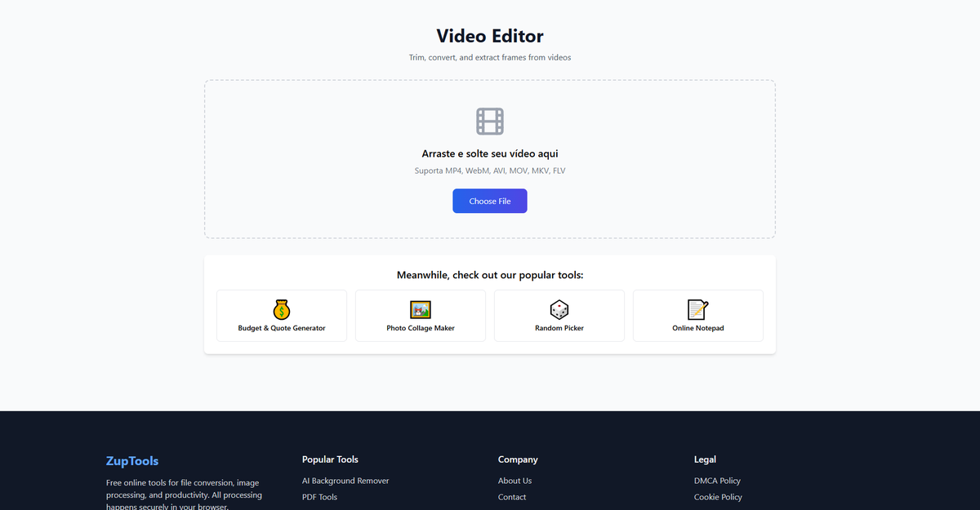980x510 pixels.
Task: Click the Video Editor page heading
Action: [490, 36]
